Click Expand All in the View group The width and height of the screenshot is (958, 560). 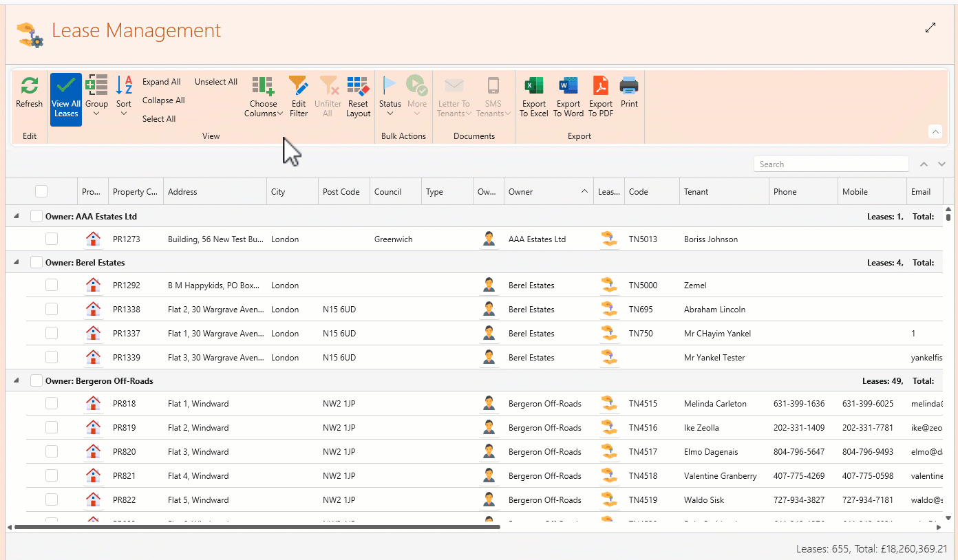(x=161, y=82)
